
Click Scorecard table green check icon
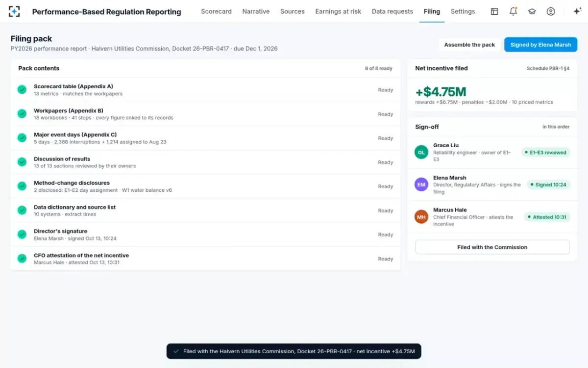22,90
